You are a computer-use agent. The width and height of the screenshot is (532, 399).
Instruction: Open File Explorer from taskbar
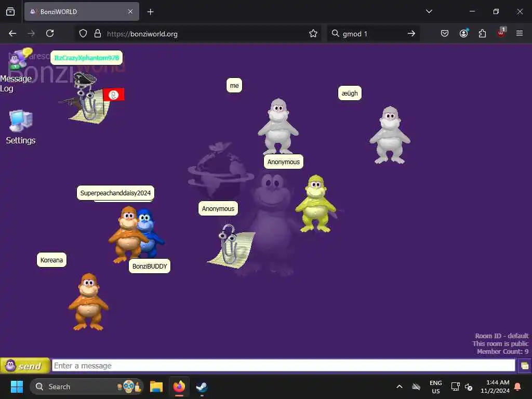[x=156, y=387]
